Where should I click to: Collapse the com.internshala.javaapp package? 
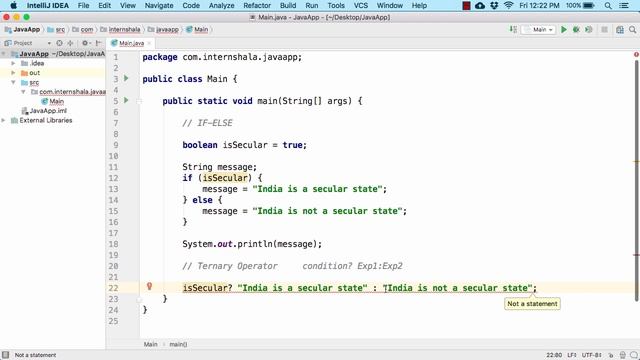pos(23,92)
